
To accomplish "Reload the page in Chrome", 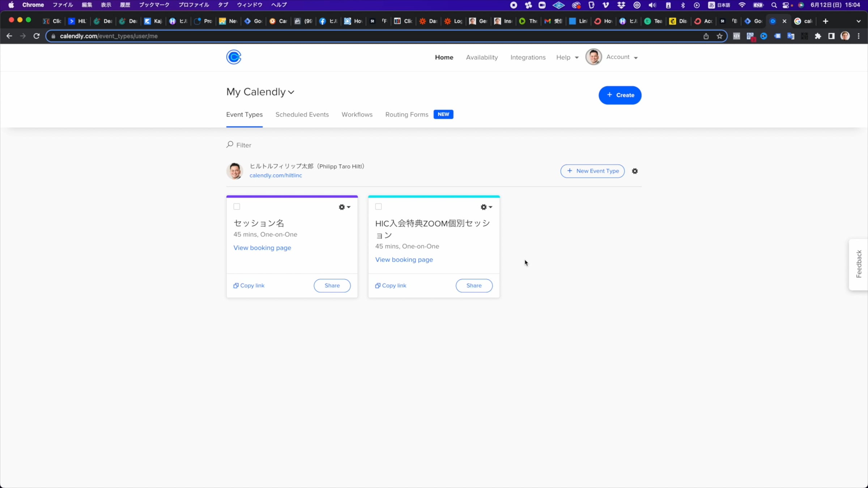I will pyautogui.click(x=37, y=36).
